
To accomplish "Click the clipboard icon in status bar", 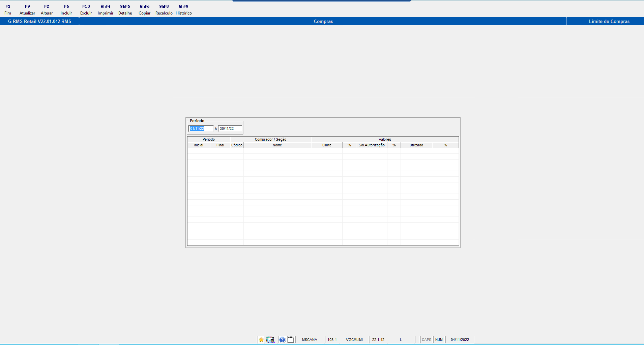I will click(x=291, y=340).
